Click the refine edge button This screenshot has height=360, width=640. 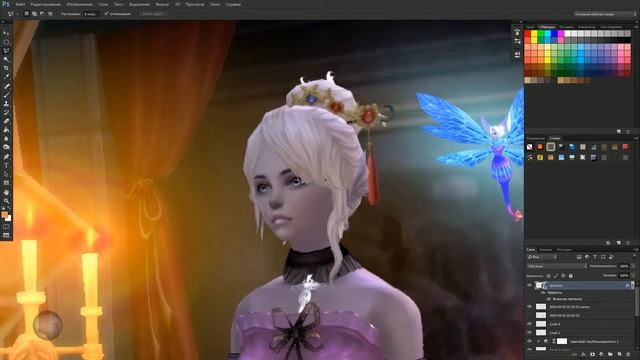pos(152,13)
